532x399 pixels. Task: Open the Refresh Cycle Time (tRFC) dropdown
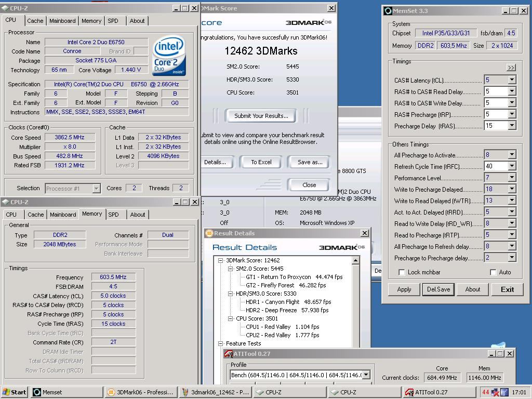(x=512, y=166)
